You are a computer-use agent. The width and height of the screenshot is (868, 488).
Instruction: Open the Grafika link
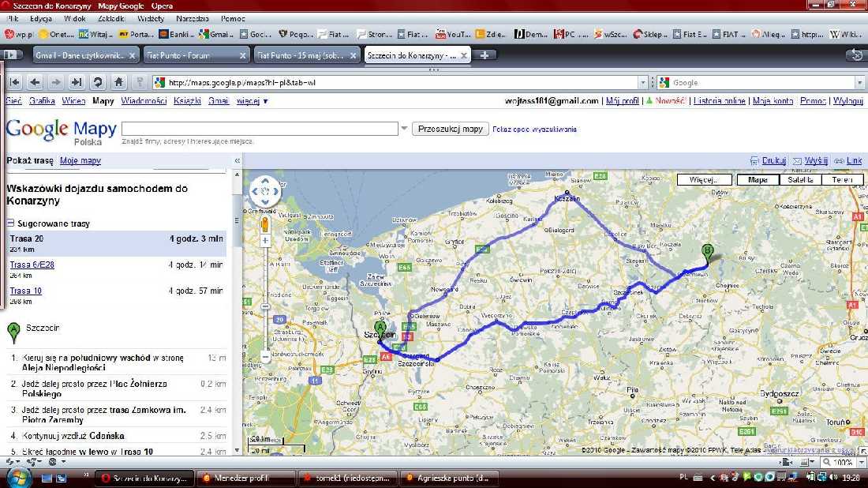click(x=42, y=101)
